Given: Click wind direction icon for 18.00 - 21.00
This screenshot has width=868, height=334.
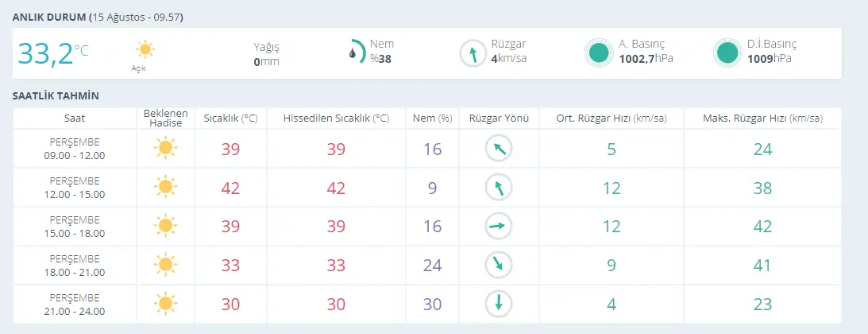Looking at the screenshot, I should [499, 265].
